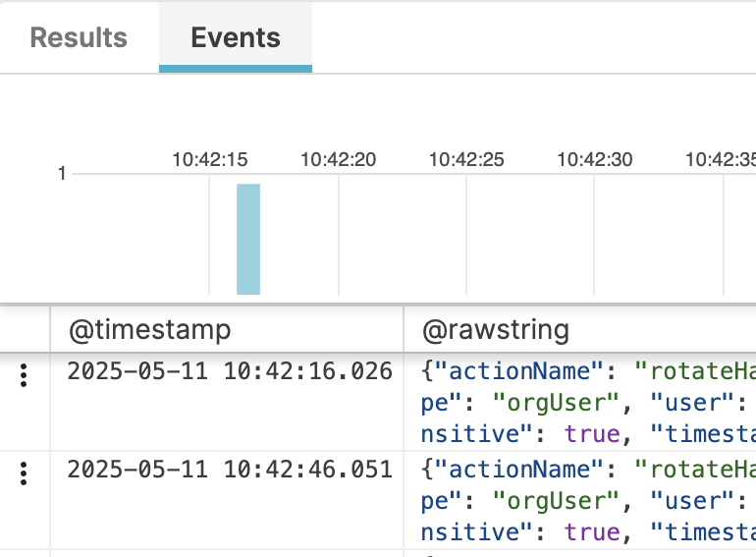Click the 10:42:15 time axis label
Screen dimensions: 756x557
pos(209,159)
